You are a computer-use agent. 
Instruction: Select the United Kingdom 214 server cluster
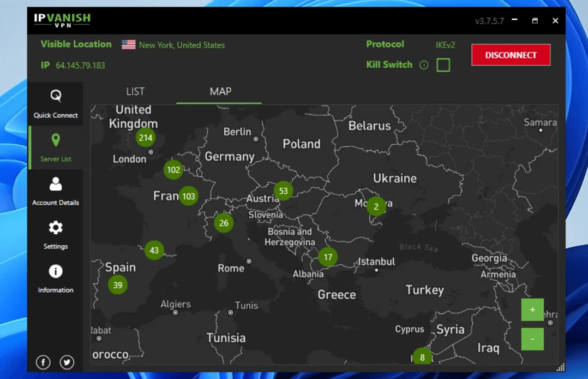146,138
